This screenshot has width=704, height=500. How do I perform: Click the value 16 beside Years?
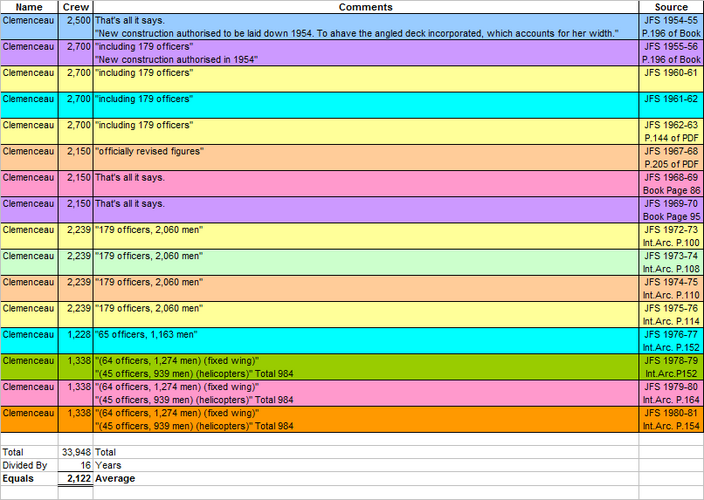coord(86,465)
